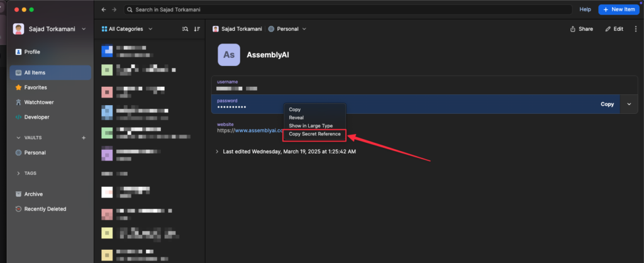Image resolution: width=644 pixels, height=263 pixels.
Task: Expand the TAGS section
Action: (18, 174)
